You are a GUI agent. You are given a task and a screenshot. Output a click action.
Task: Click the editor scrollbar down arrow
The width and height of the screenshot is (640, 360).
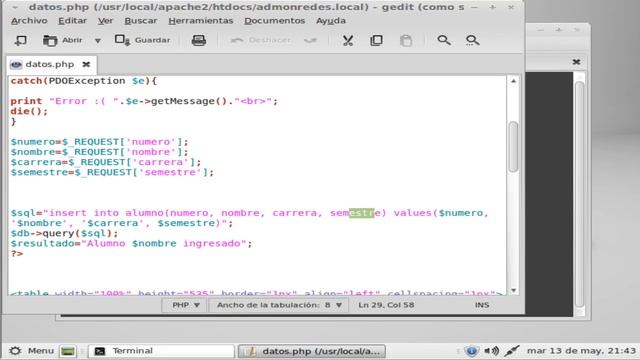pyautogui.click(x=513, y=290)
